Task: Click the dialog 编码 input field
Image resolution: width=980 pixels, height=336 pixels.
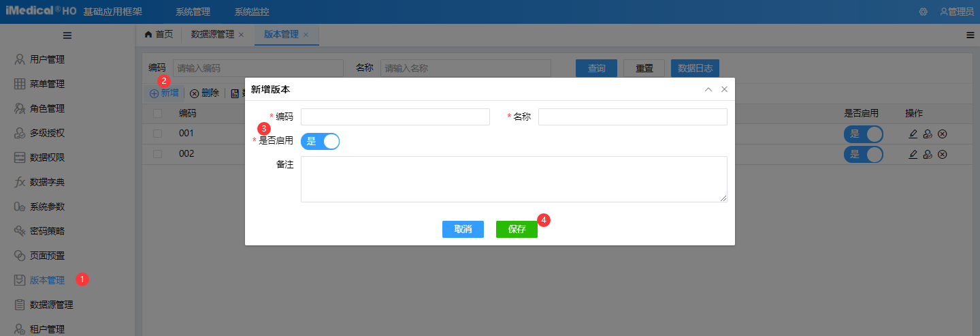Action: point(395,117)
